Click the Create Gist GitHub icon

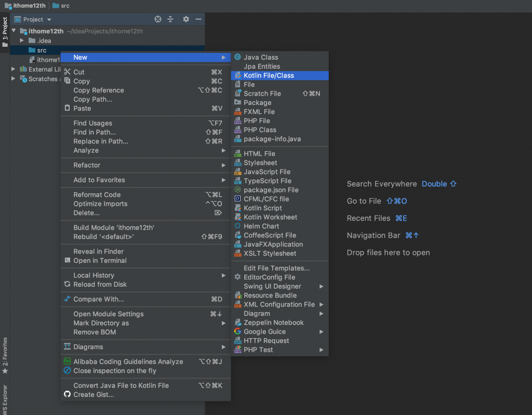[67, 394]
